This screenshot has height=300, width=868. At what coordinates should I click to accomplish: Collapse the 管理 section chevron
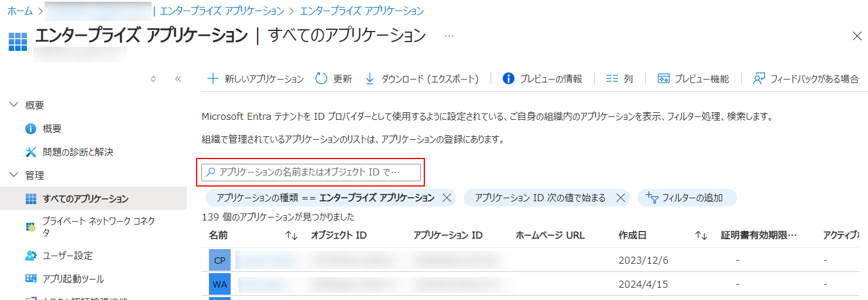pos(14,175)
